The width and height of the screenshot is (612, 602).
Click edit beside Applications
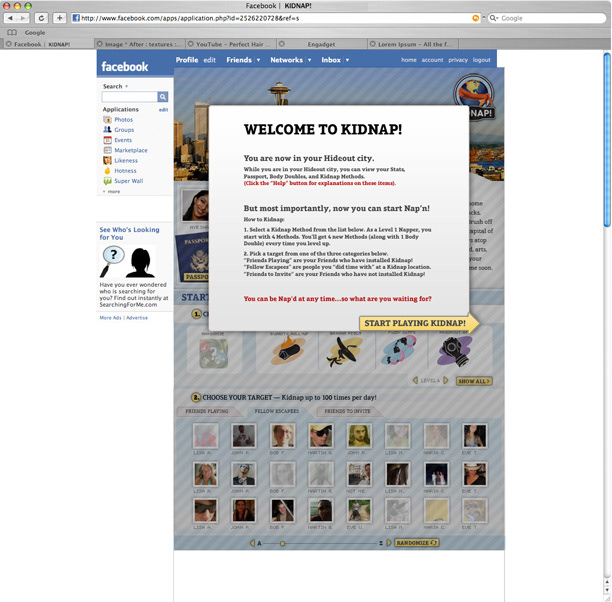tap(163, 110)
